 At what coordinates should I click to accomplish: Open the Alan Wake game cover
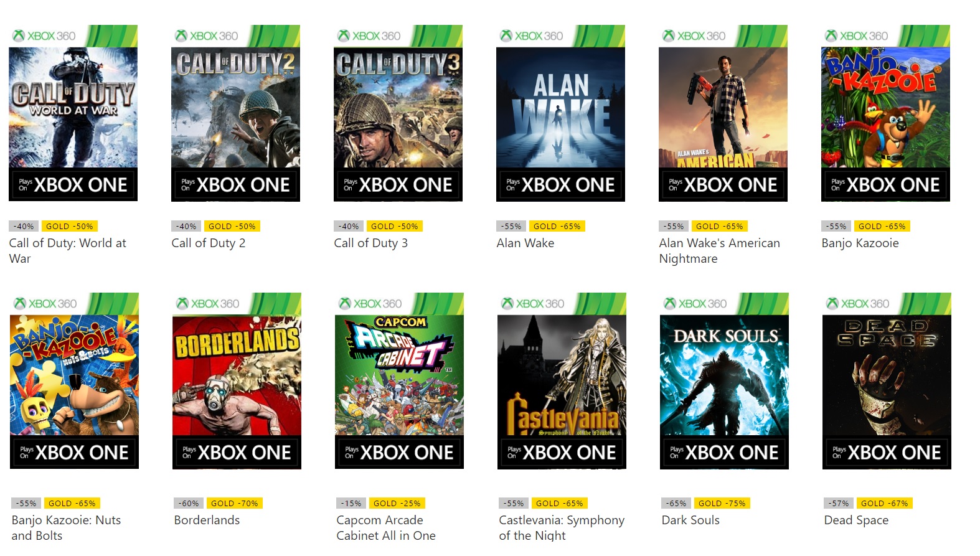point(560,113)
